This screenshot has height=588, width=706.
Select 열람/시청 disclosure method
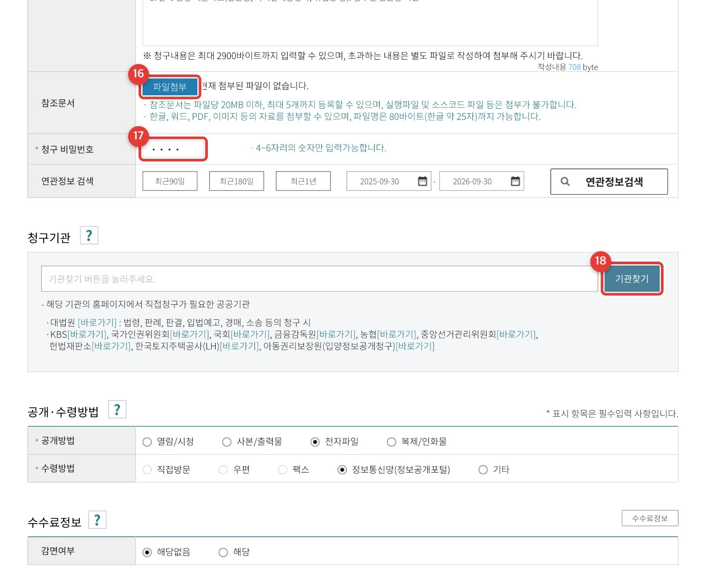[147, 442]
